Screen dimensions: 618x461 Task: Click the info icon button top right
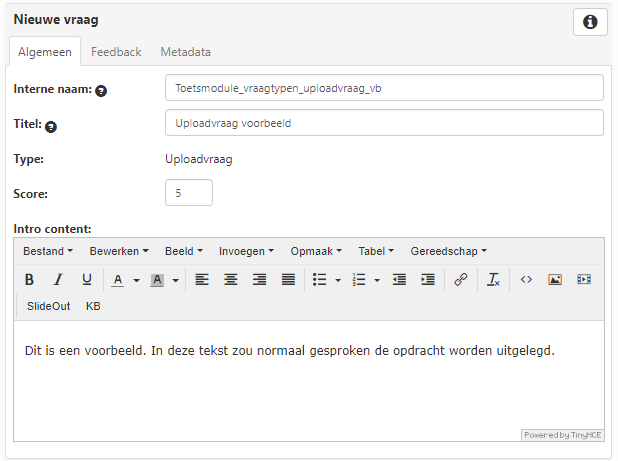[x=590, y=22]
